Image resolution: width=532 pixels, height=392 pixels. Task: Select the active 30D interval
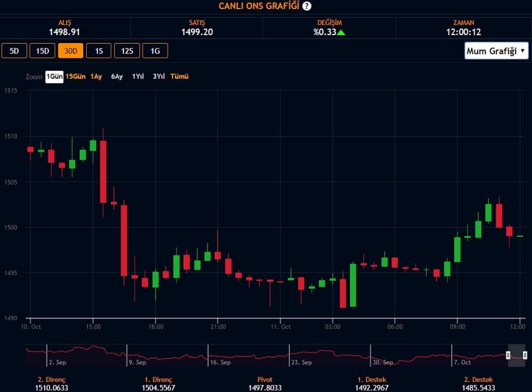pos(71,51)
